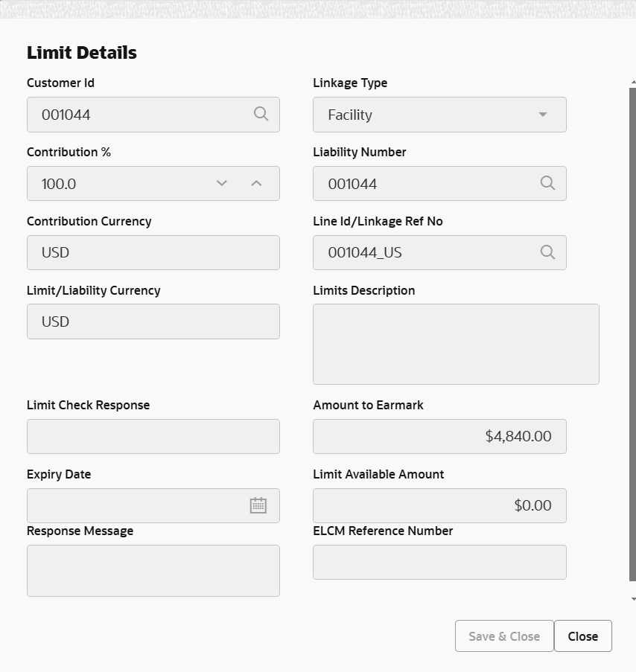Select the Customer Id field showing 001044
Image resolution: width=636 pixels, height=672 pixels.
pyautogui.click(x=134, y=115)
